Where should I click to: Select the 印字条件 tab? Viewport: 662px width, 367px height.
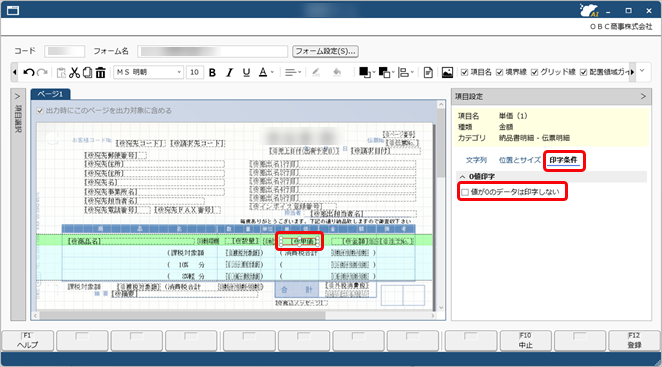pyautogui.click(x=563, y=160)
